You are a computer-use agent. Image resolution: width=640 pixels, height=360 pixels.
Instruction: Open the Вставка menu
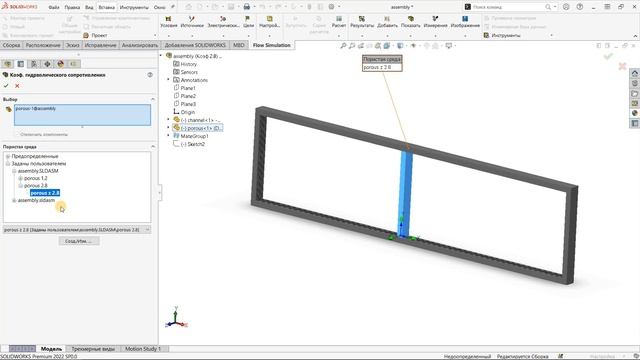[107, 7]
